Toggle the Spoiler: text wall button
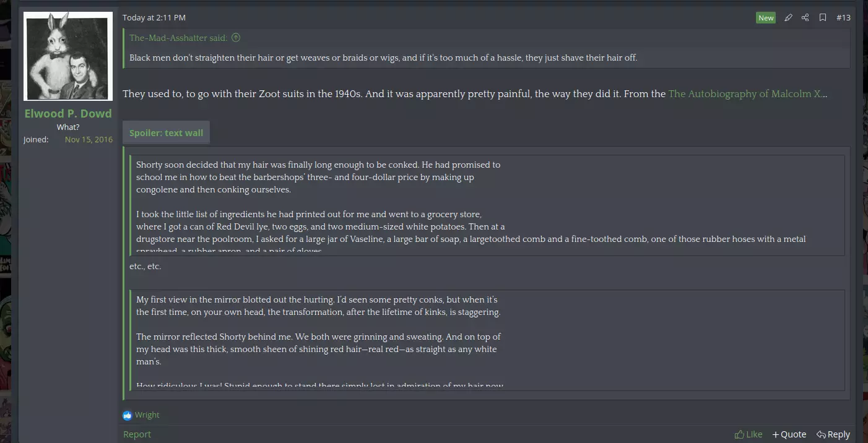The height and width of the screenshot is (443, 868). [x=166, y=132]
